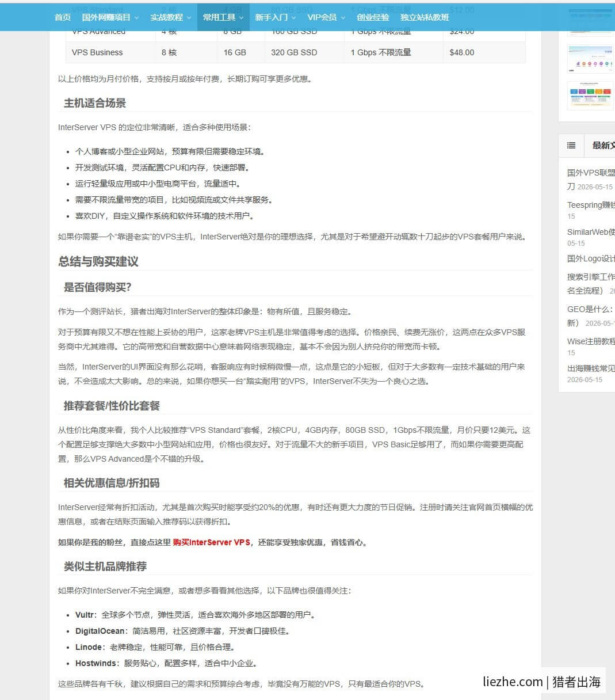The image size is (615, 700).
Task: Open the 搜索引擎工作 sidebar article link
Action: [x=591, y=277]
